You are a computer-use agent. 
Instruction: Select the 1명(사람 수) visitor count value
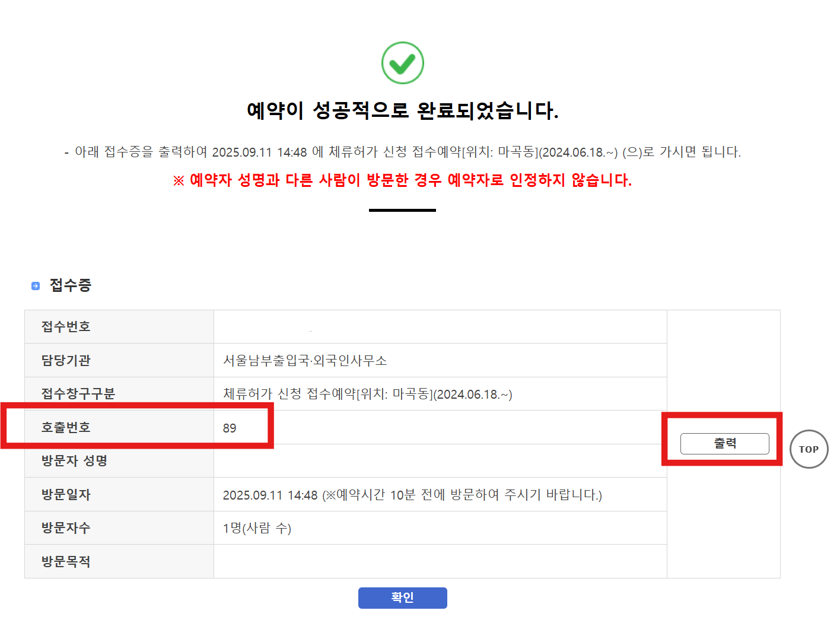click(257, 529)
